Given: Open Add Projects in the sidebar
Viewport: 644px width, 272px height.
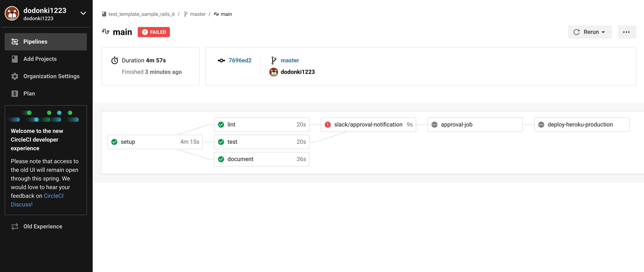Looking at the screenshot, I should [x=40, y=59].
